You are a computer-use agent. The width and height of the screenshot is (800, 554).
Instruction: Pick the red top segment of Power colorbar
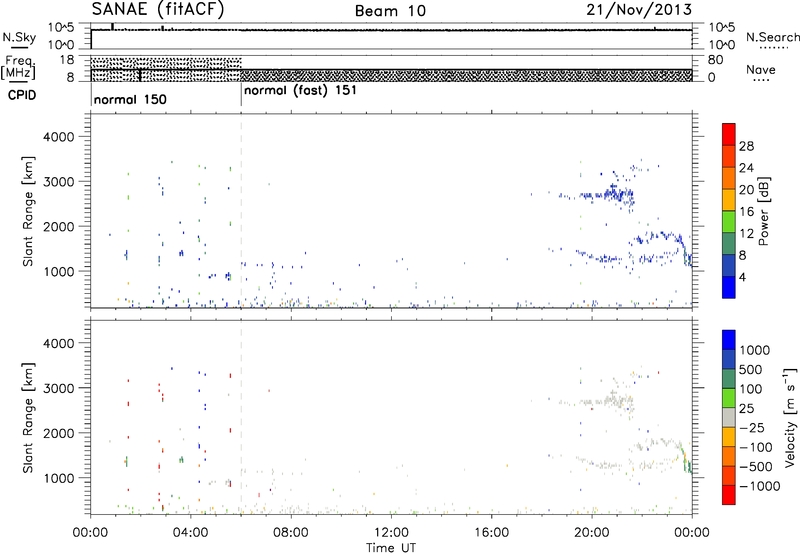729,134
